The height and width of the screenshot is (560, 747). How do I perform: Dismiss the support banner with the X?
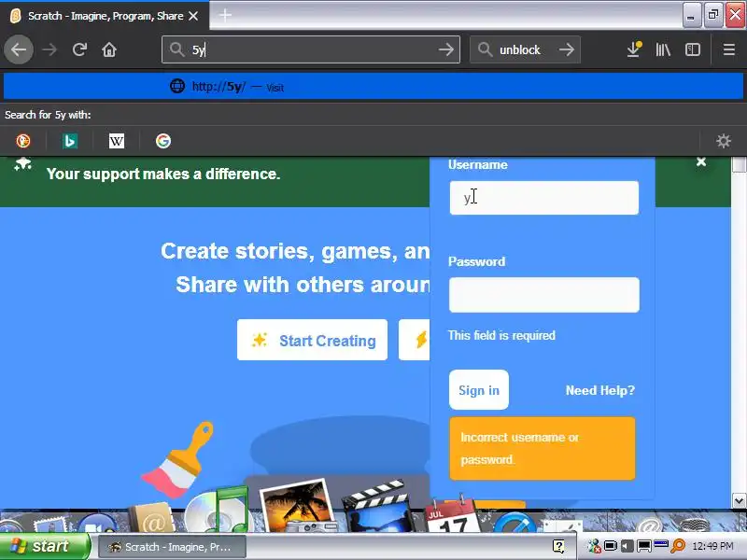[701, 161]
